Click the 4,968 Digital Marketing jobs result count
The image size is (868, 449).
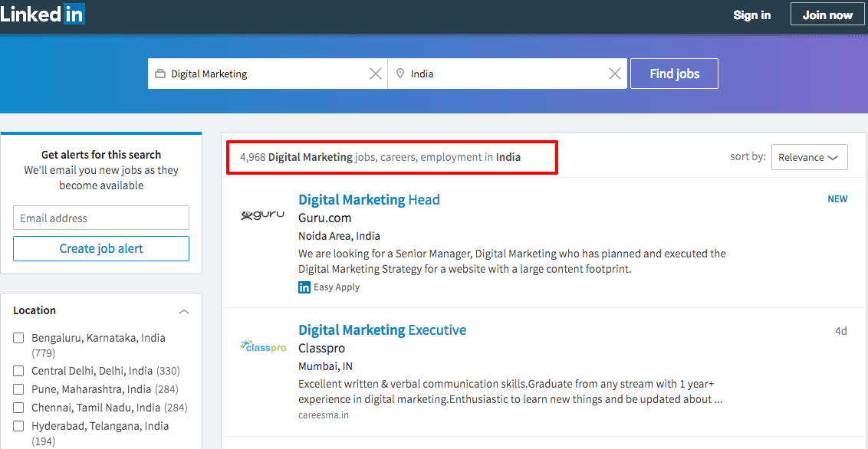(380, 157)
